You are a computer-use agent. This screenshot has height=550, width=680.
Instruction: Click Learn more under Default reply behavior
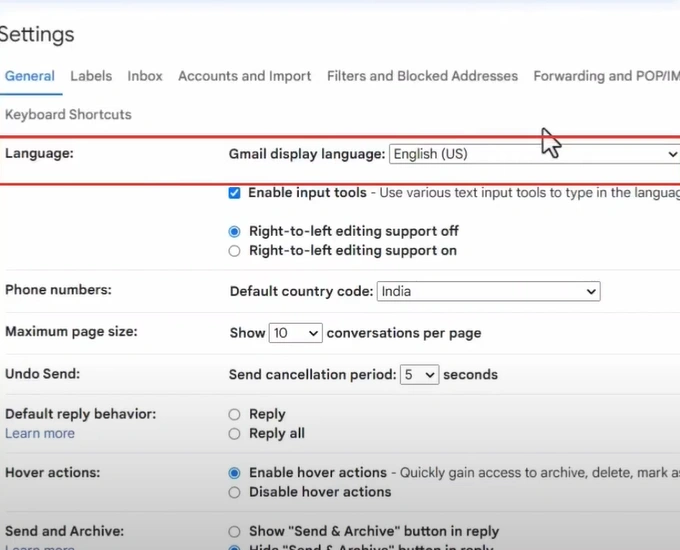coord(40,433)
